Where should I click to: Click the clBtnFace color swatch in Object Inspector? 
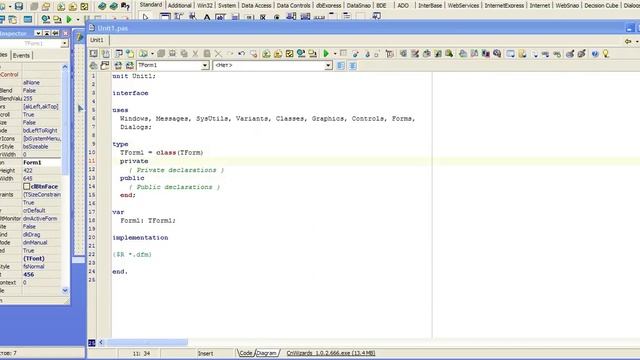[27, 187]
